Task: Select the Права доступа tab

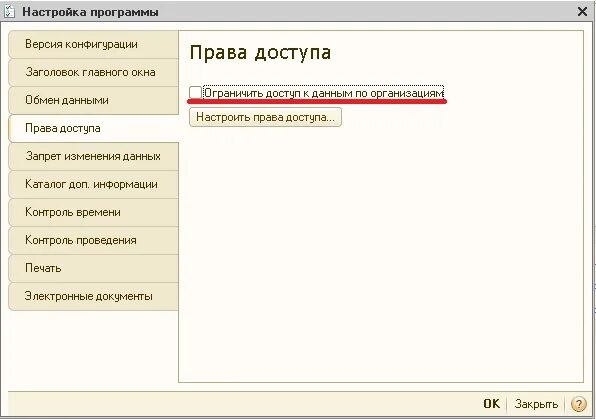Action: point(94,129)
